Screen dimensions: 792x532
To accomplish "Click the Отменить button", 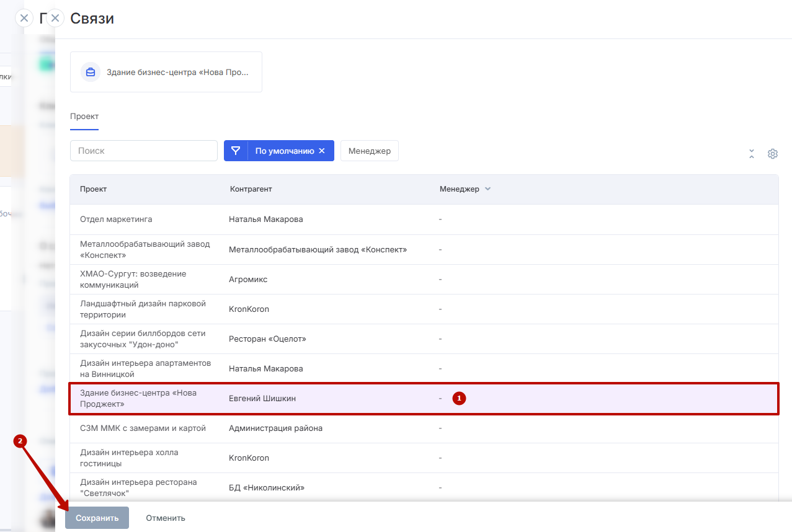I will click(166, 518).
